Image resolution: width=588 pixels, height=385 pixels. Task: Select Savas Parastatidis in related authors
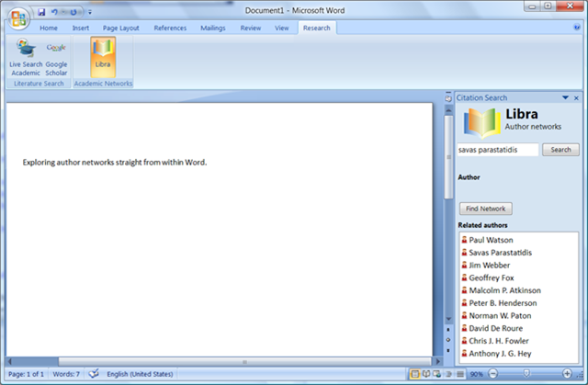496,253
